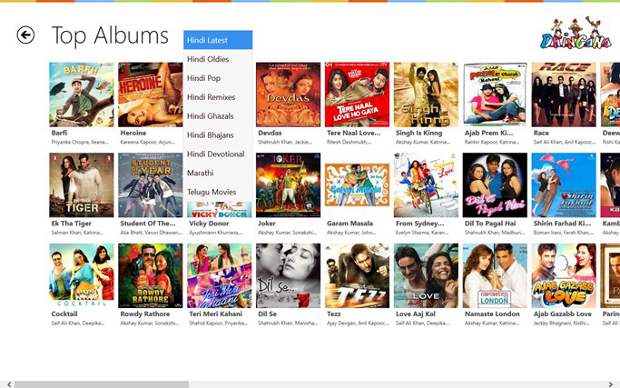This screenshot has width=620, height=388.
Task: Open the Tezz album cover
Action: (x=357, y=276)
